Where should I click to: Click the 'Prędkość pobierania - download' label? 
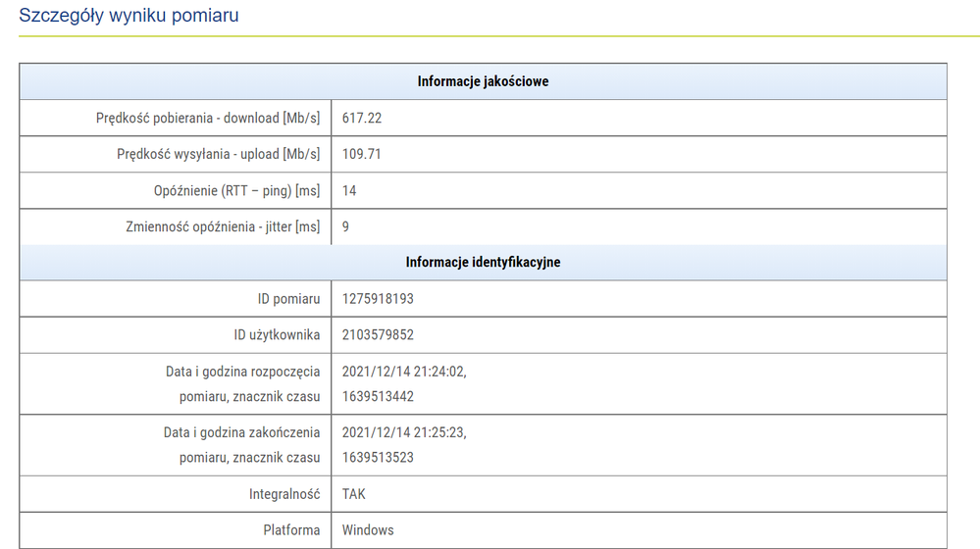click(x=208, y=118)
